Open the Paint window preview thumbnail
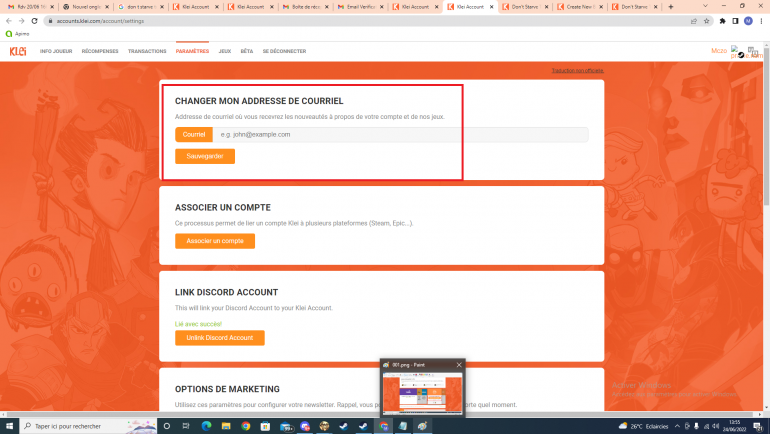Screen dimensions: 770x434 click(422, 391)
